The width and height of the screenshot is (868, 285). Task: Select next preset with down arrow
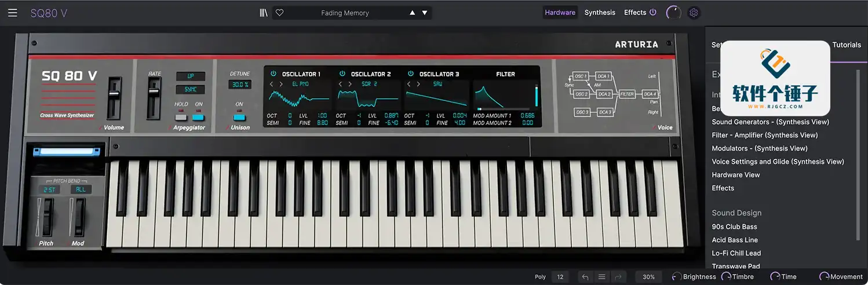coord(425,13)
